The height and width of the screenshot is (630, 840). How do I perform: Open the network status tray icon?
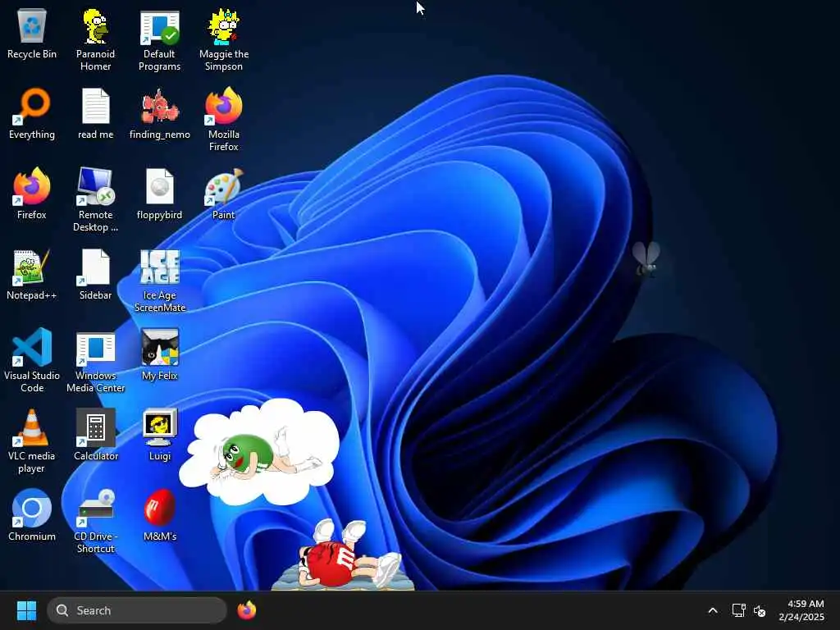[x=739, y=610]
